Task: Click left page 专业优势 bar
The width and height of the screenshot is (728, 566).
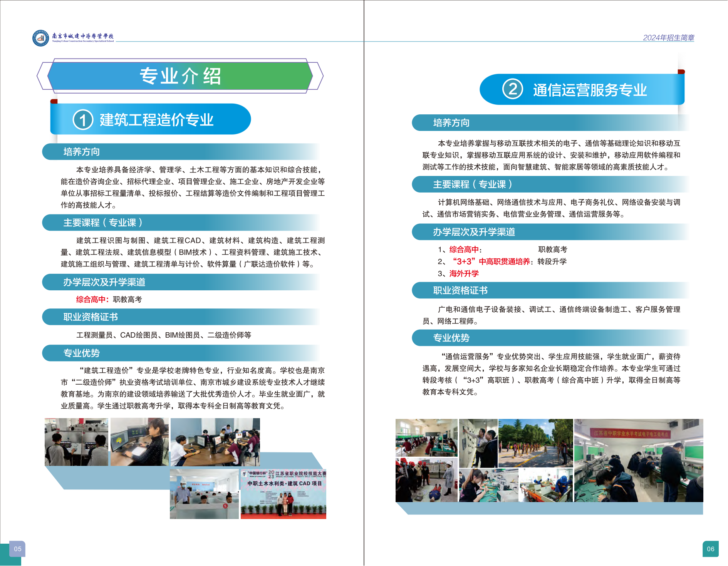Action: point(181,353)
